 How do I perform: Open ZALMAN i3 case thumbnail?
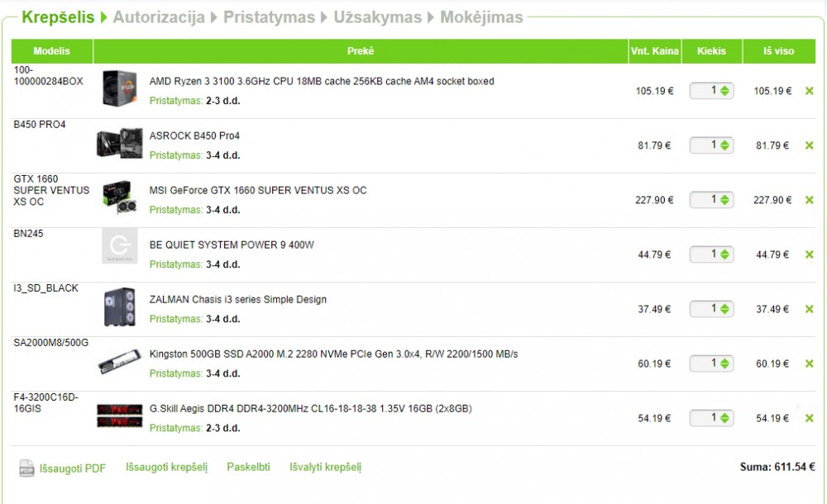(120, 307)
